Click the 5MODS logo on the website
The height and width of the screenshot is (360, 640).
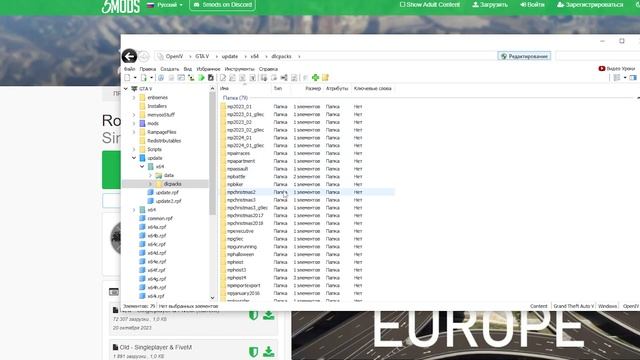120,6
